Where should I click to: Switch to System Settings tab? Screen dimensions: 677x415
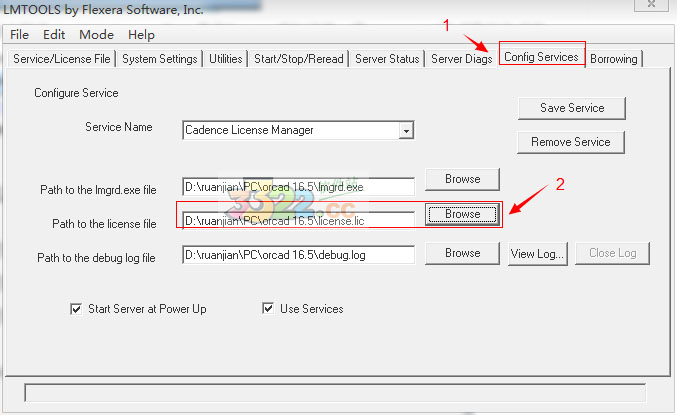160,59
